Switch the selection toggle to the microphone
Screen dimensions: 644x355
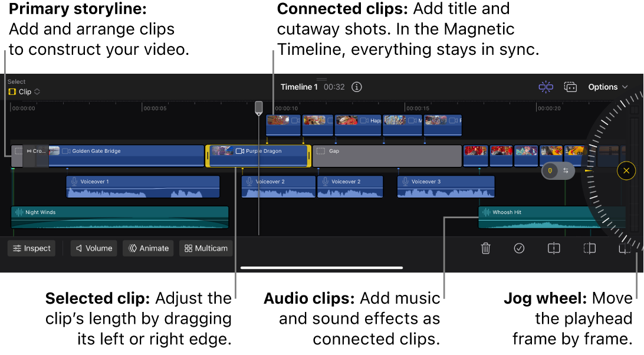(x=550, y=170)
